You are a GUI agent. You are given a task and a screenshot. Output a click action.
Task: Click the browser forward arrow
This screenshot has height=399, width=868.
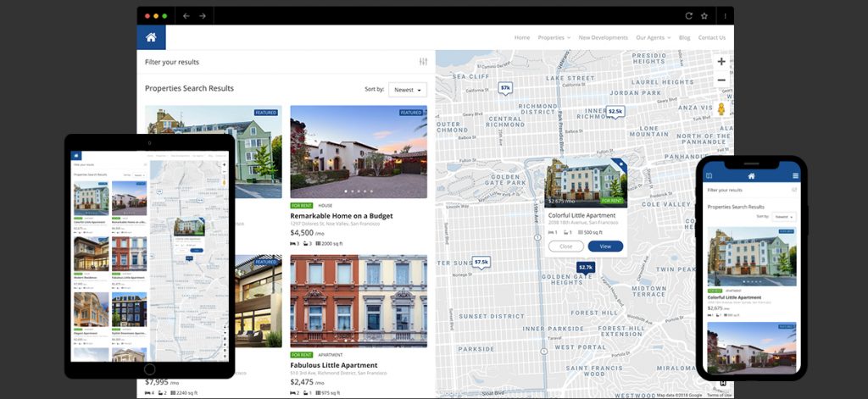click(203, 16)
